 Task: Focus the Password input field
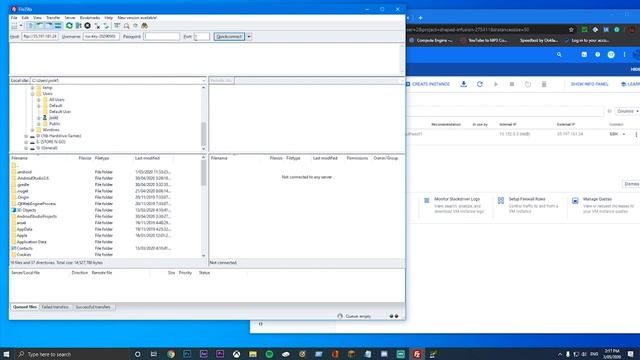click(x=162, y=36)
